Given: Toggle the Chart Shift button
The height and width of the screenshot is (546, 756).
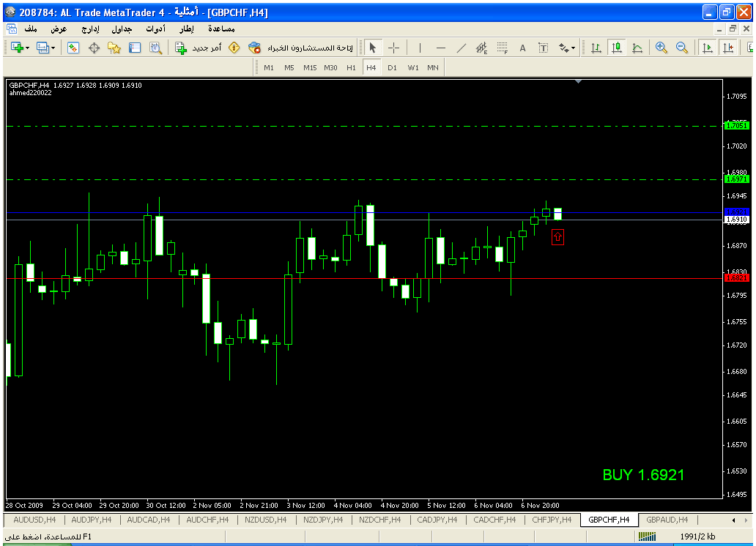Looking at the screenshot, I should 728,48.
